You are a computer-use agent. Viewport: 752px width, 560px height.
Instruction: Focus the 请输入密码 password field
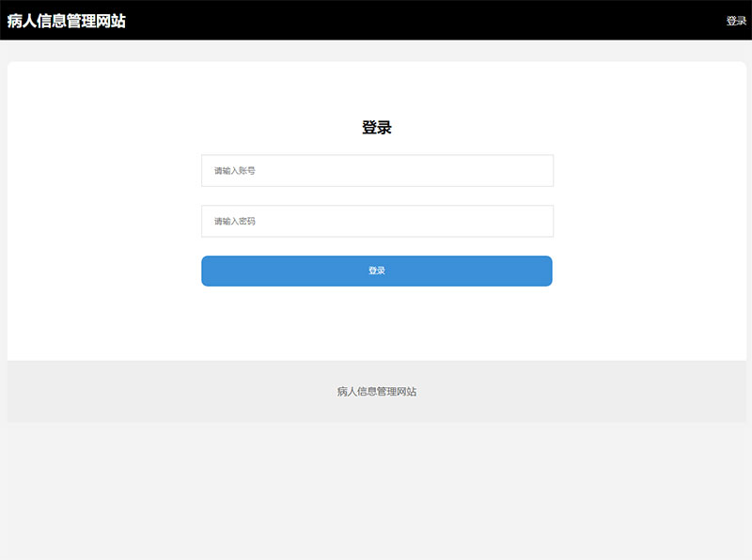(x=378, y=221)
